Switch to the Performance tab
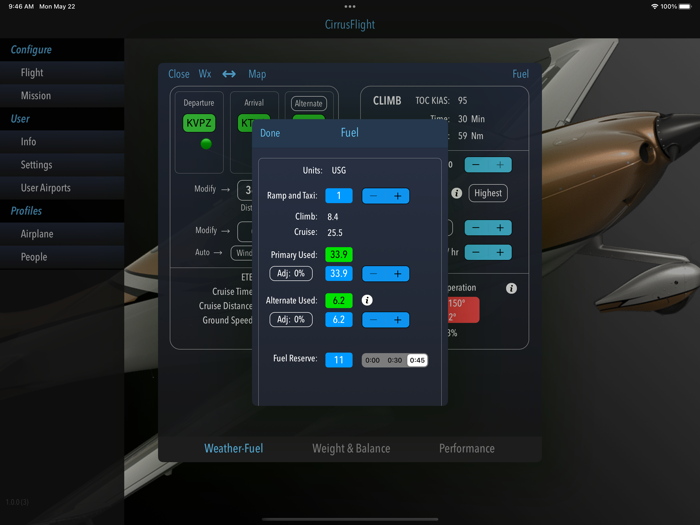Screen dimensions: 700x525 click(467, 448)
